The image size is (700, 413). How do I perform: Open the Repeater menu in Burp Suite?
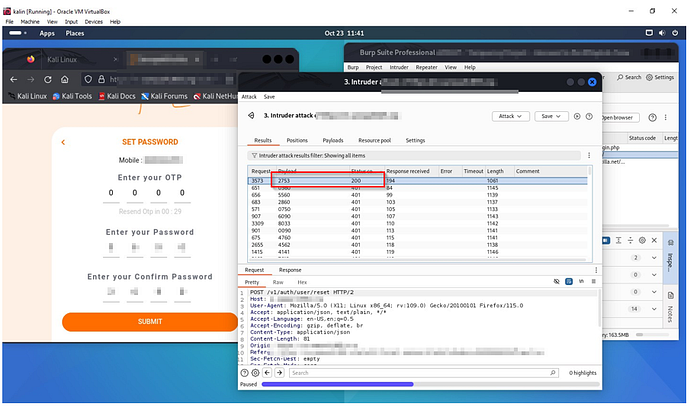pos(426,67)
